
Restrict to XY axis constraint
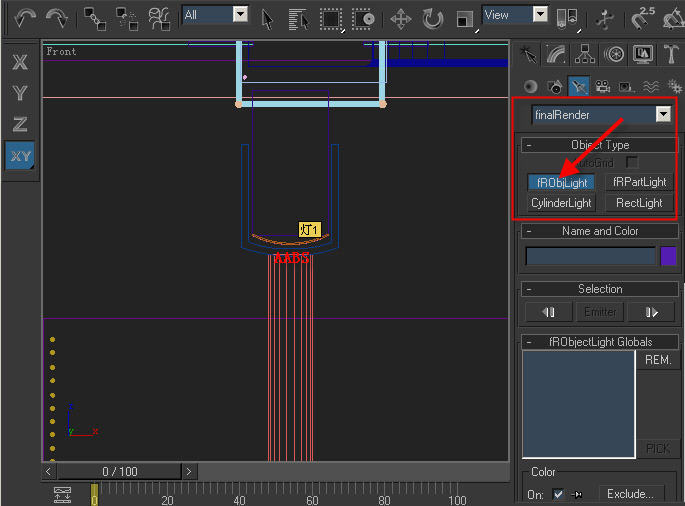coord(20,155)
